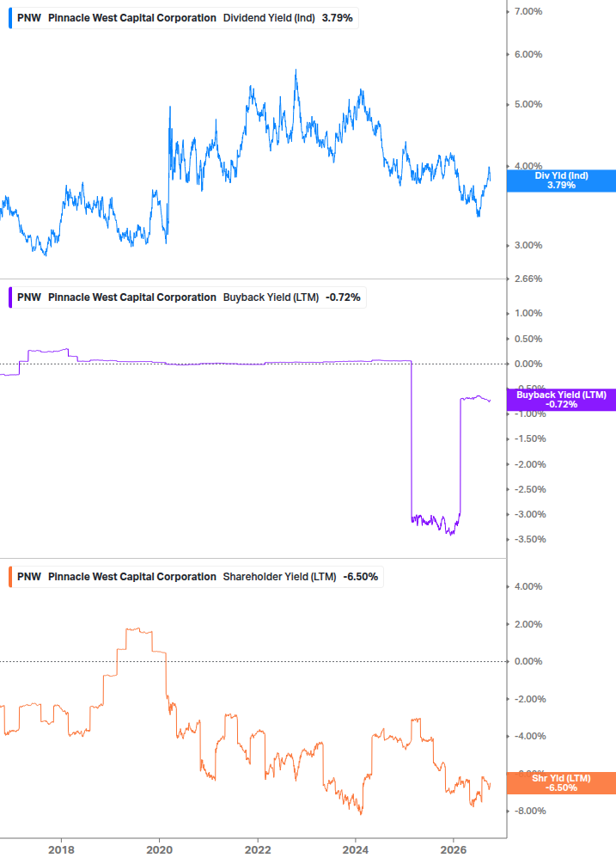Viewport: 616px width, 864px height.
Task: Click the -3.50% tick on buyback axis
Action: pyautogui.click(x=530, y=539)
